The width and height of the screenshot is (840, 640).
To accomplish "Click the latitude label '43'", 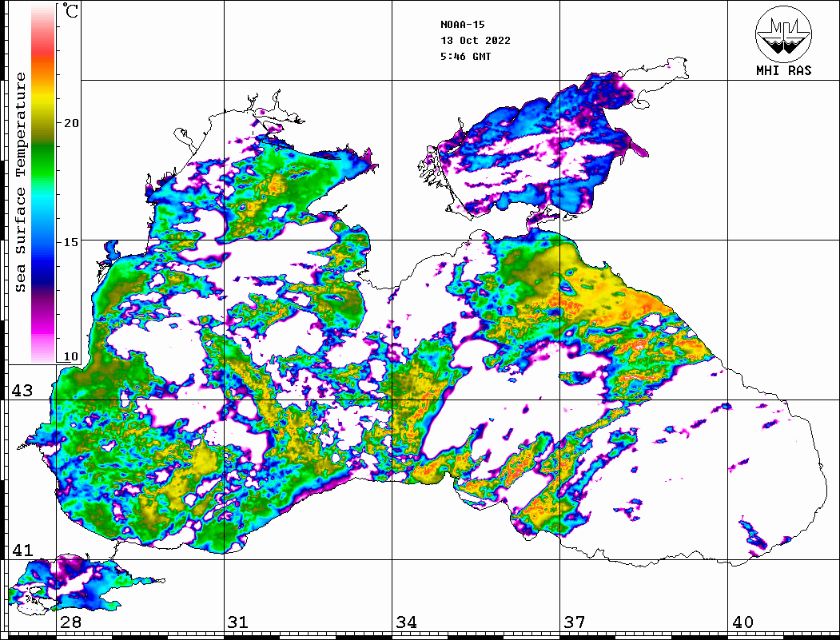I will coord(22,391).
